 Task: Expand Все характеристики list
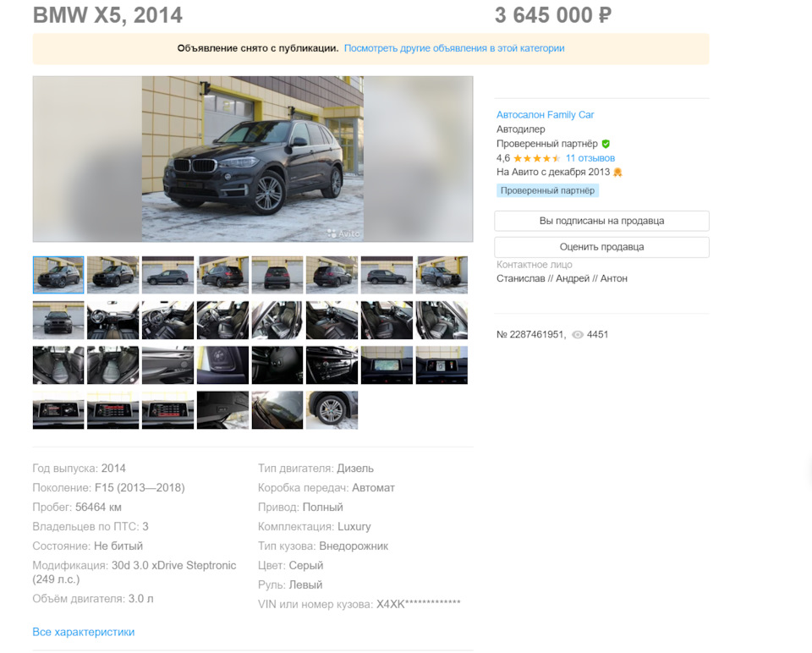point(84,632)
